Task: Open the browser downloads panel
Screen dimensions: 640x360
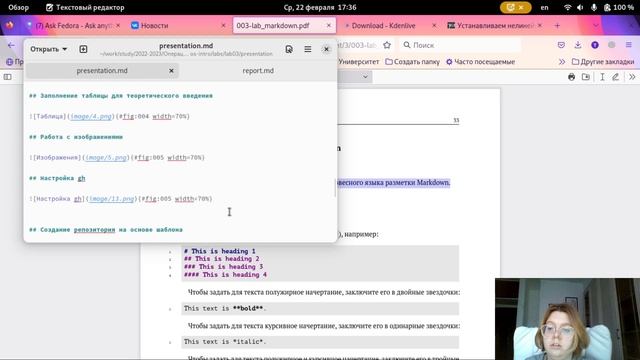Action: tap(578, 45)
